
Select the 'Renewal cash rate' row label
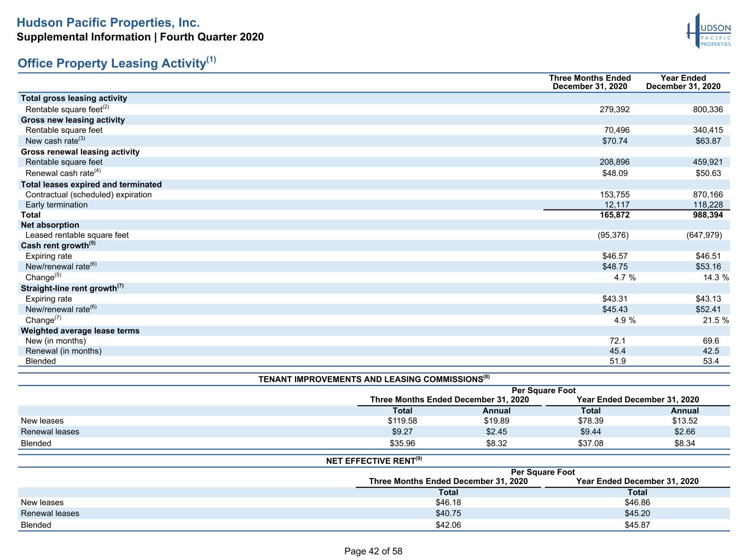pos(63,173)
